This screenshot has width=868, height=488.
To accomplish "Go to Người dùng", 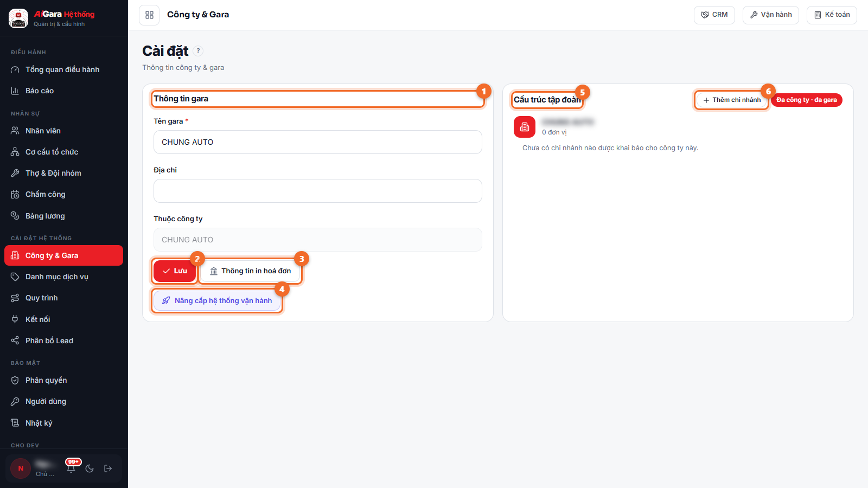I will [64, 401].
